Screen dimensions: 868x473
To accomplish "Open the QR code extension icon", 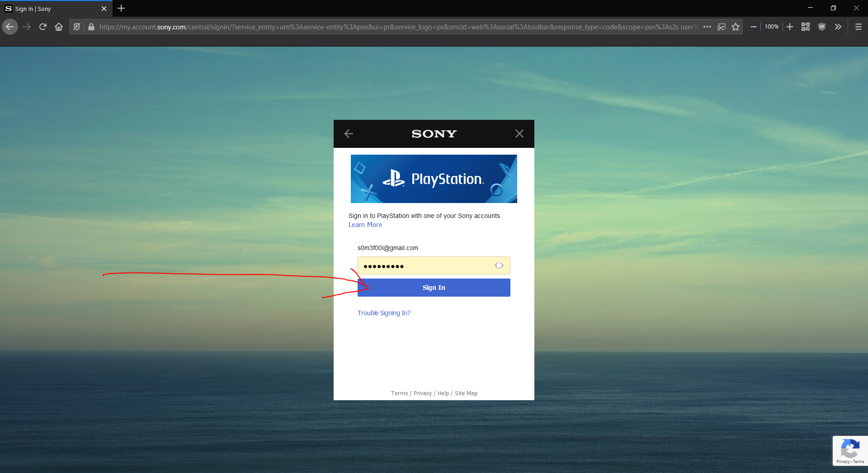I will click(806, 27).
